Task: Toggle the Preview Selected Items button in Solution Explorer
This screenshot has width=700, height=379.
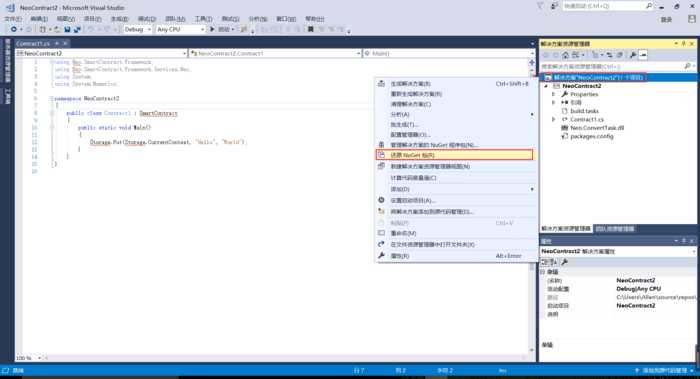Action: coord(643,55)
